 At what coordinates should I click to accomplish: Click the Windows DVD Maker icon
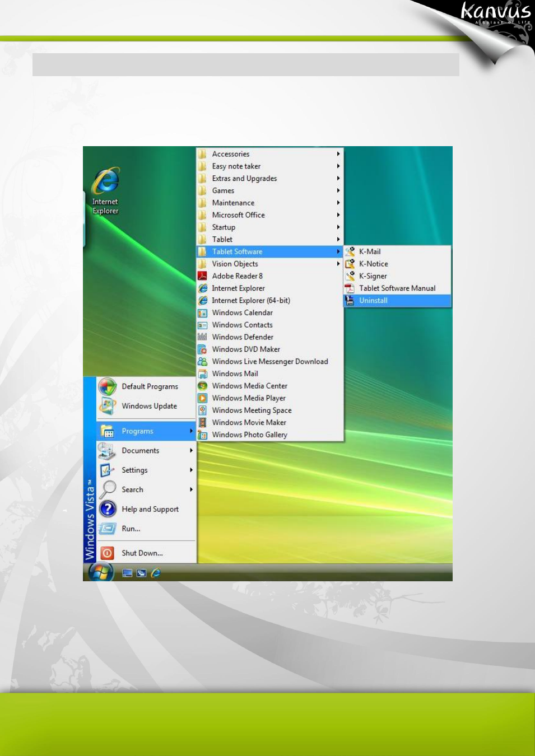pyautogui.click(x=202, y=349)
